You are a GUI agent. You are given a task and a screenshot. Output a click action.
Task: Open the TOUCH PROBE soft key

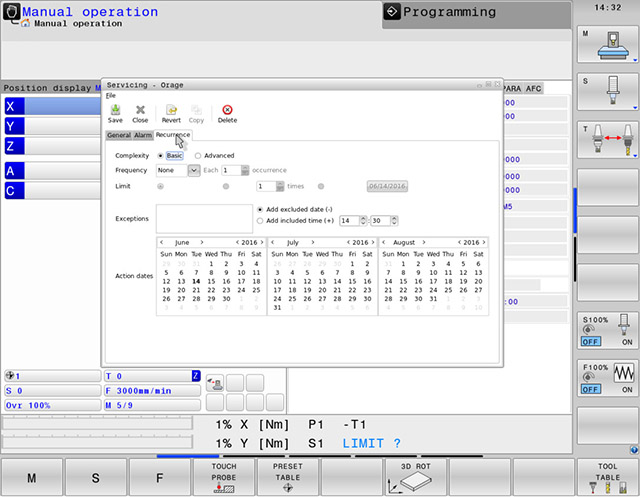point(224,477)
